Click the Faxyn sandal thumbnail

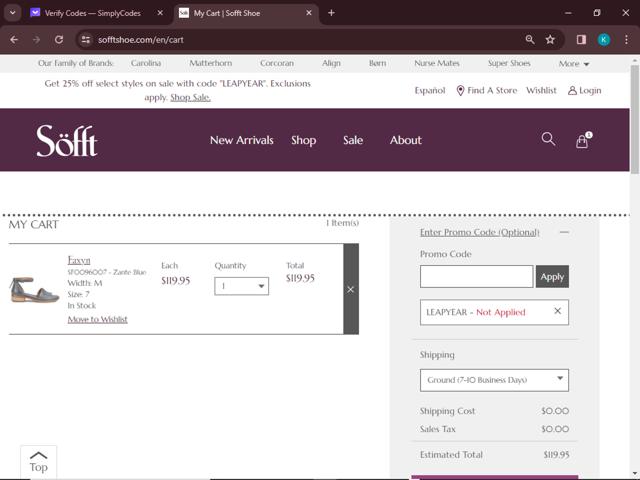pos(34,289)
